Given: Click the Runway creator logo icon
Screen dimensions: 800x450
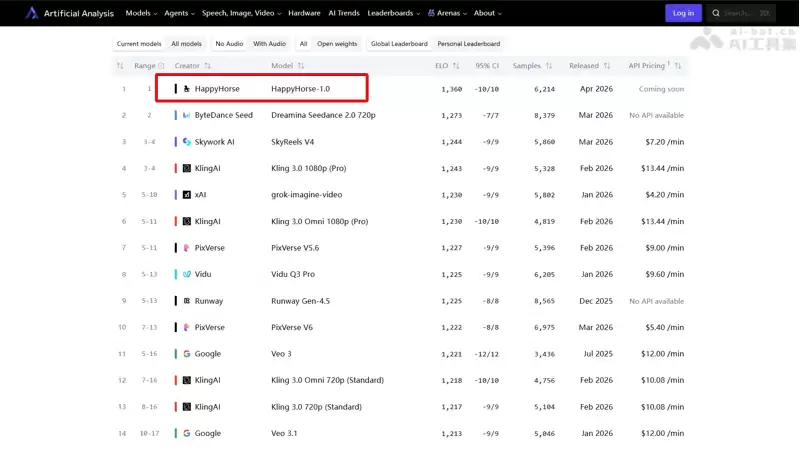Looking at the screenshot, I should [x=187, y=301].
